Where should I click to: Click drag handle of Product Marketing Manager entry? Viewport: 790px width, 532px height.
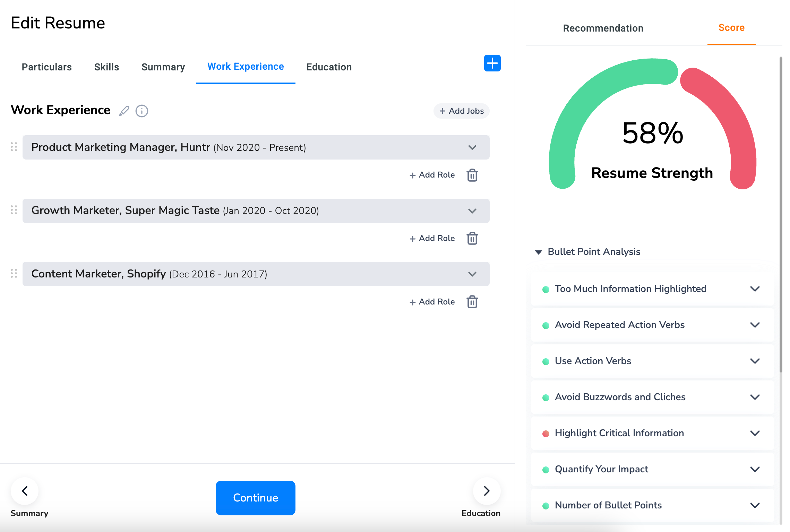14,147
